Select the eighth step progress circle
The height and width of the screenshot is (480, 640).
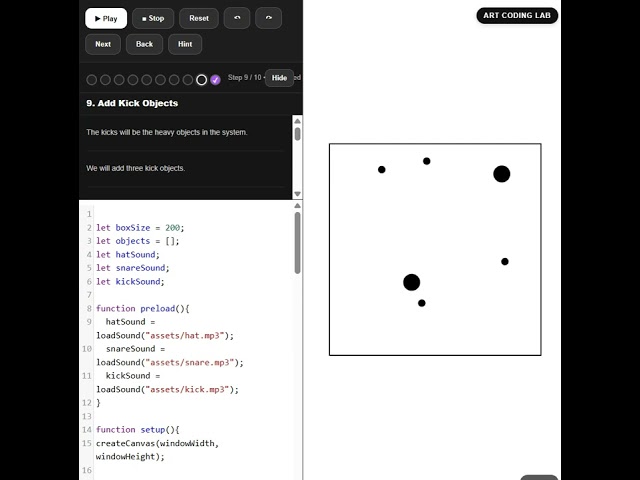click(188, 80)
